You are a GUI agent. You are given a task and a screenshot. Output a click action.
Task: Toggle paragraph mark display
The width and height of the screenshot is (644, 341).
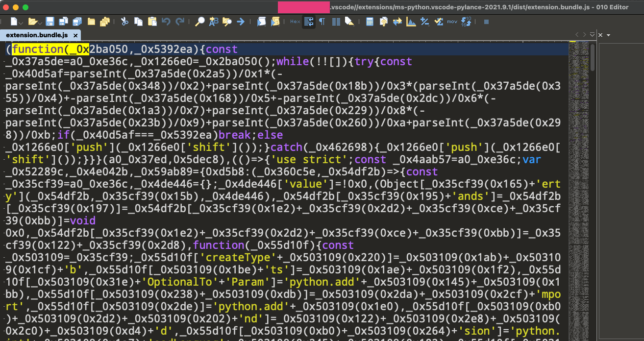[322, 22]
